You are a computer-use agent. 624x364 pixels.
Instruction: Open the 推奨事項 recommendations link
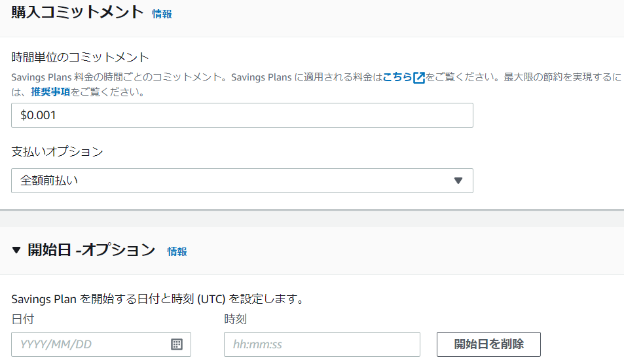50,92
